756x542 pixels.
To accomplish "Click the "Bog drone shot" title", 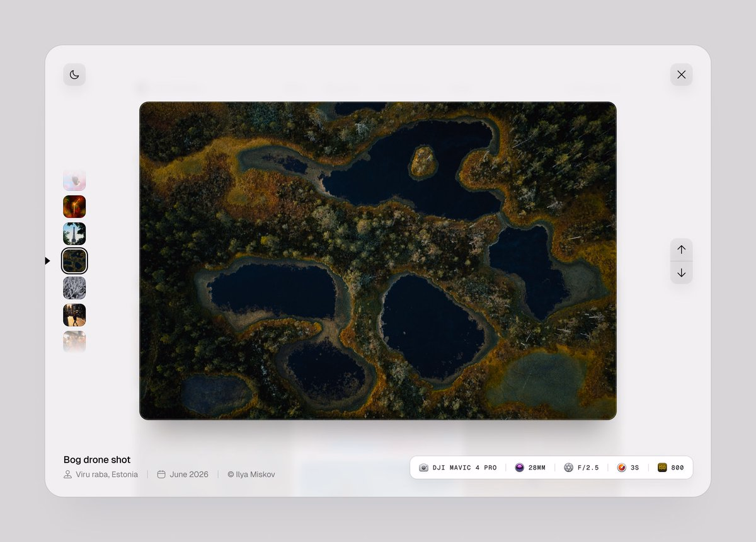I will click(x=97, y=459).
